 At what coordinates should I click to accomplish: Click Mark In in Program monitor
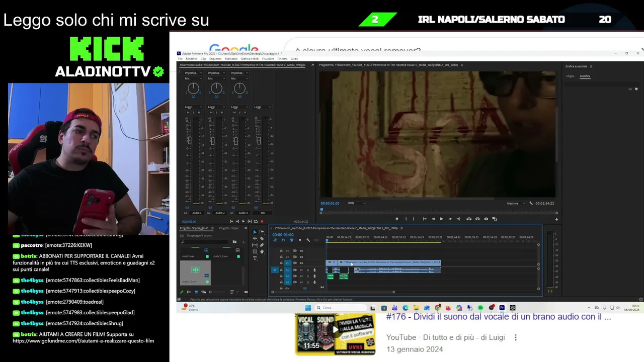click(406, 219)
